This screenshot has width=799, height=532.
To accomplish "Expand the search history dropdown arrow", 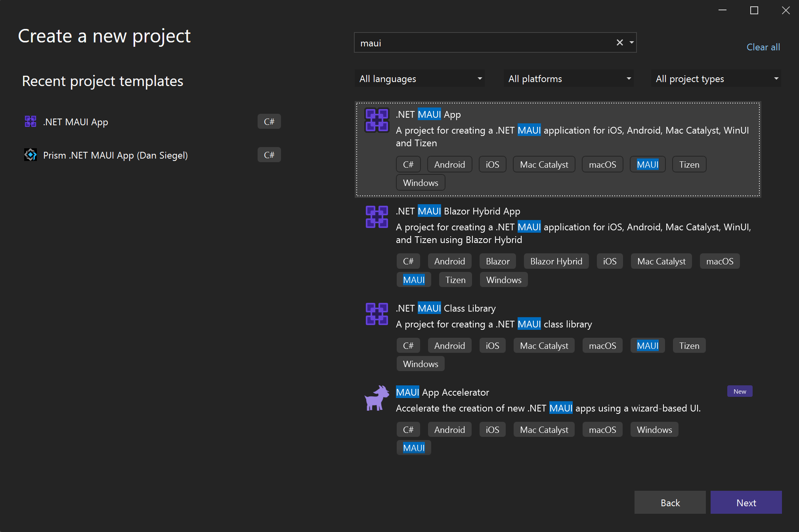I will (631, 42).
